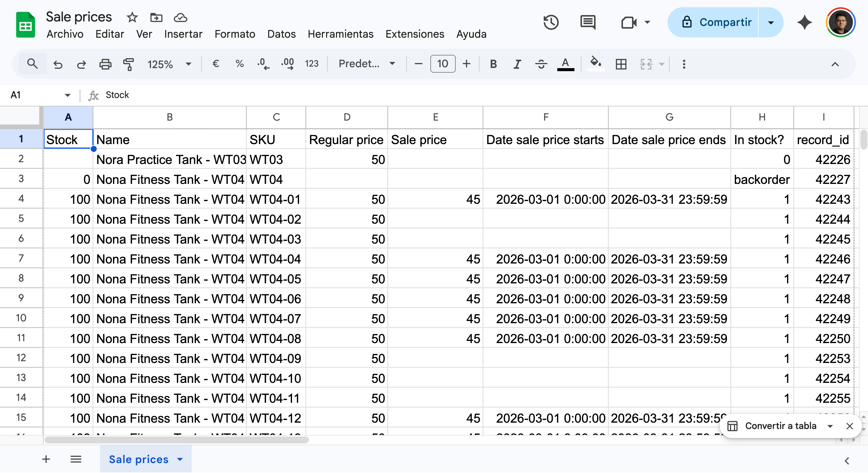Expand the merge cells options arrow
The height and width of the screenshot is (473, 868).
click(662, 64)
